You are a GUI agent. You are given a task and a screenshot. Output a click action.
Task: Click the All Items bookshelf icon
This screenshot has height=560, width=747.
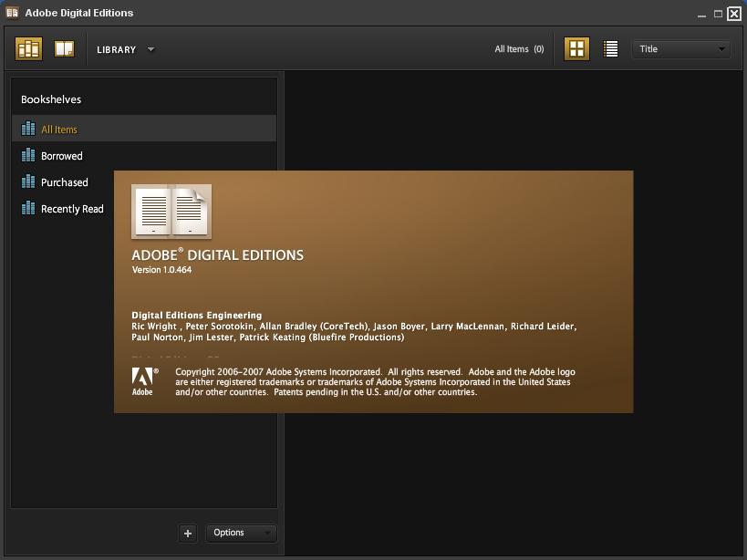coord(28,128)
